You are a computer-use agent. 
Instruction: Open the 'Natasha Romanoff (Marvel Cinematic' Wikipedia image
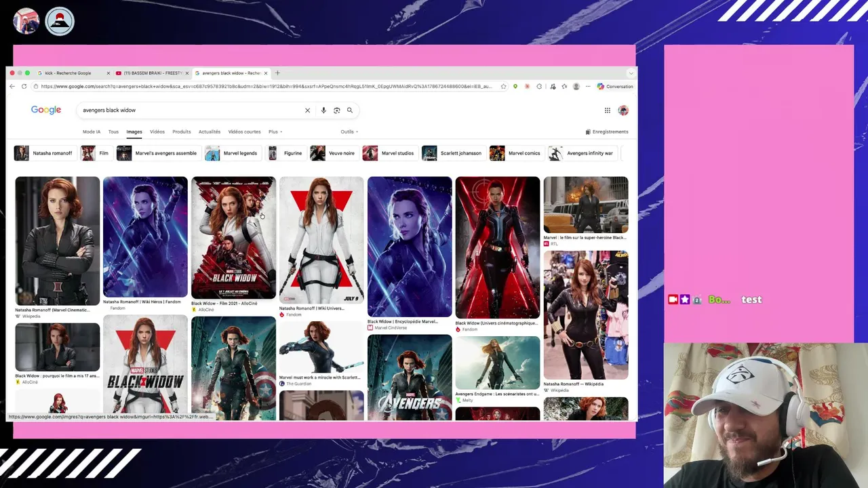58,241
